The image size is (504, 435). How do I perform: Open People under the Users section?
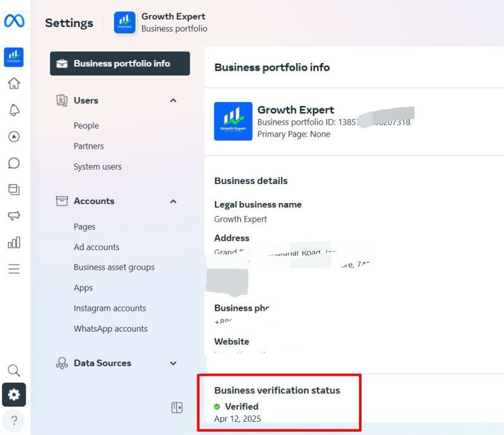point(86,125)
